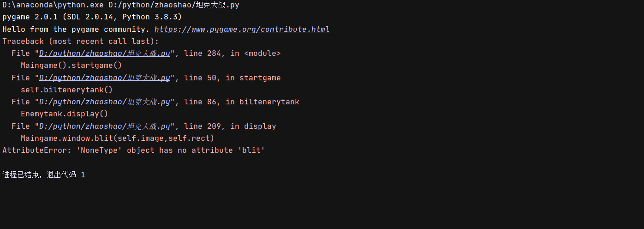This screenshot has width=644, height=229.
Task: Open file link for line 209 display
Action: [x=105, y=126]
